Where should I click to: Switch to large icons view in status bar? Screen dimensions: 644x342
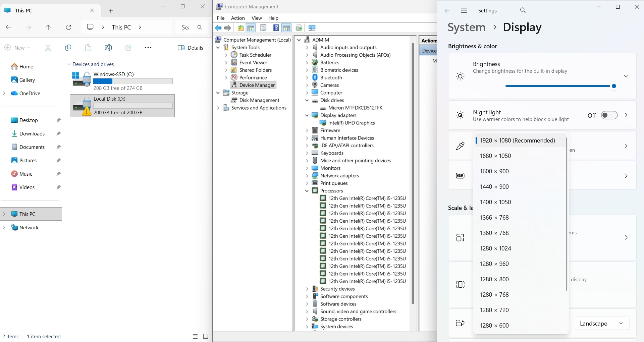pyautogui.click(x=206, y=336)
